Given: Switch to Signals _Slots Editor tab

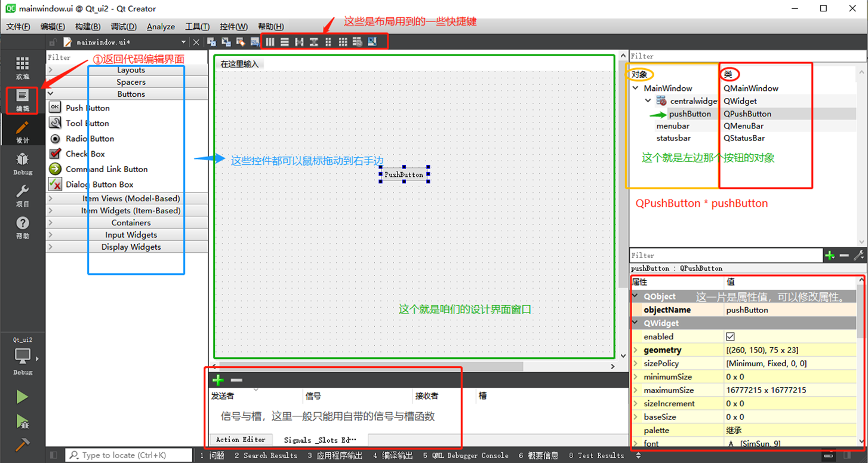Looking at the screenshot, I should pos(320,440).
